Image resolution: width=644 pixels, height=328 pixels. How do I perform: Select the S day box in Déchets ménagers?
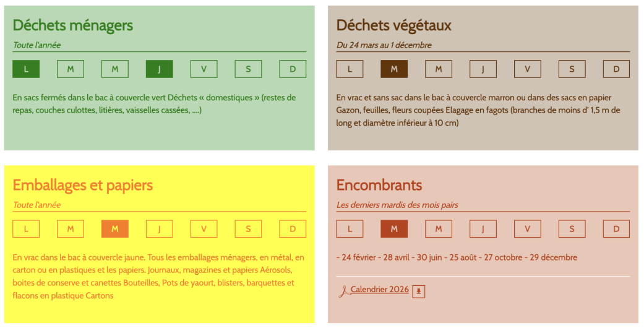[x=248, y=69]
